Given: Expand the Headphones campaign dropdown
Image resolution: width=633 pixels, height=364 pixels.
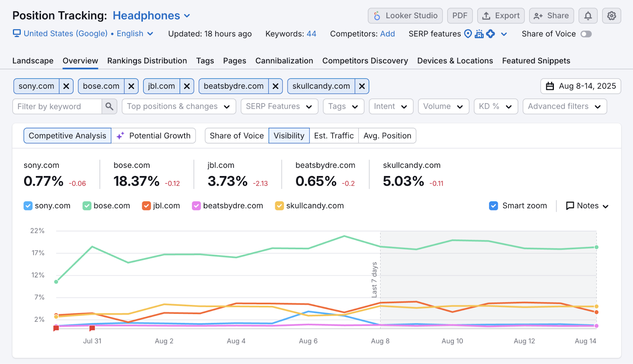Looking at the screenshot, I should (x=186, y=15).
